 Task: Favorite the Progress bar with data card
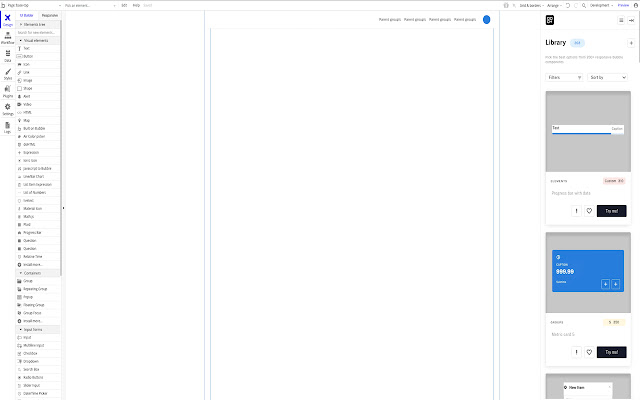tap(589, 211)
